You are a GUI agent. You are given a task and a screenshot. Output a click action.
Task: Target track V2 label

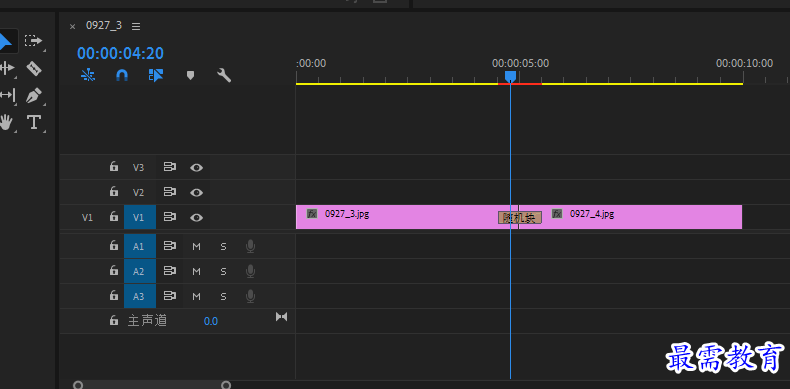coord(139,192)
